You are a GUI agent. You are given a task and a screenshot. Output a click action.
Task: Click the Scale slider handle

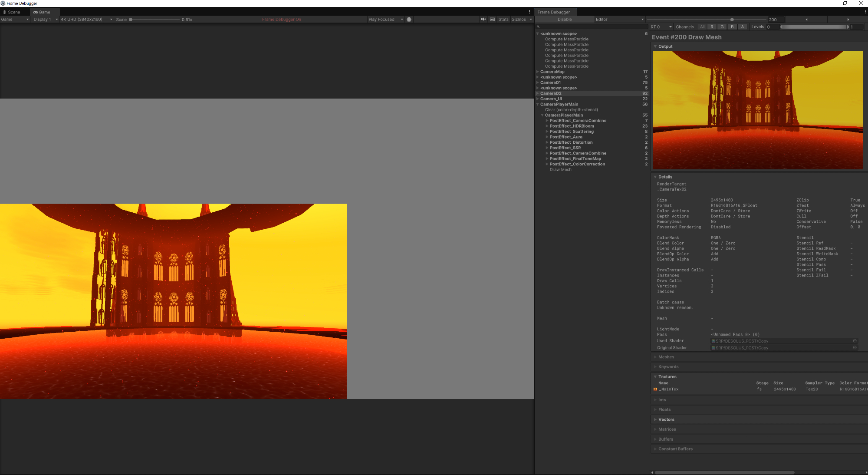click(131, 20)
